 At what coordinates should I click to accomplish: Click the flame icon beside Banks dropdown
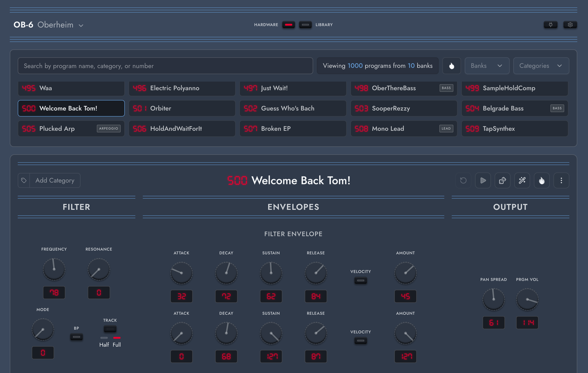[451, 66]
